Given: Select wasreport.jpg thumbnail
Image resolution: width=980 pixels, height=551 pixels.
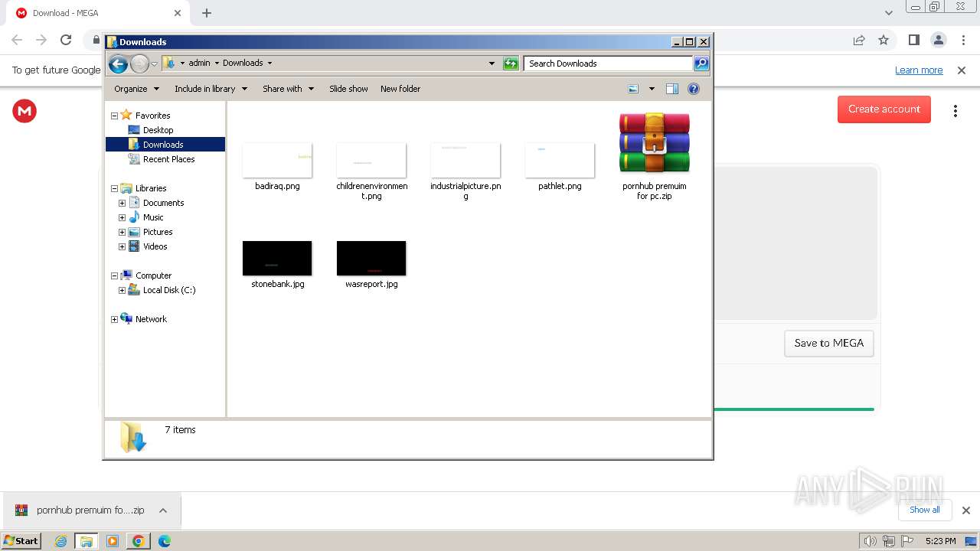Looking at the screenshot, I should click(x=371, y=258).
